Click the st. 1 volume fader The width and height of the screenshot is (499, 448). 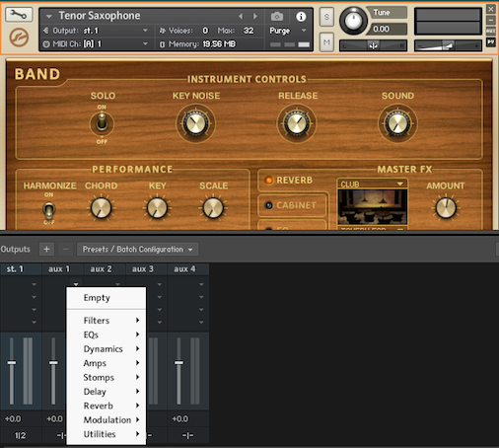pos(12,363)
